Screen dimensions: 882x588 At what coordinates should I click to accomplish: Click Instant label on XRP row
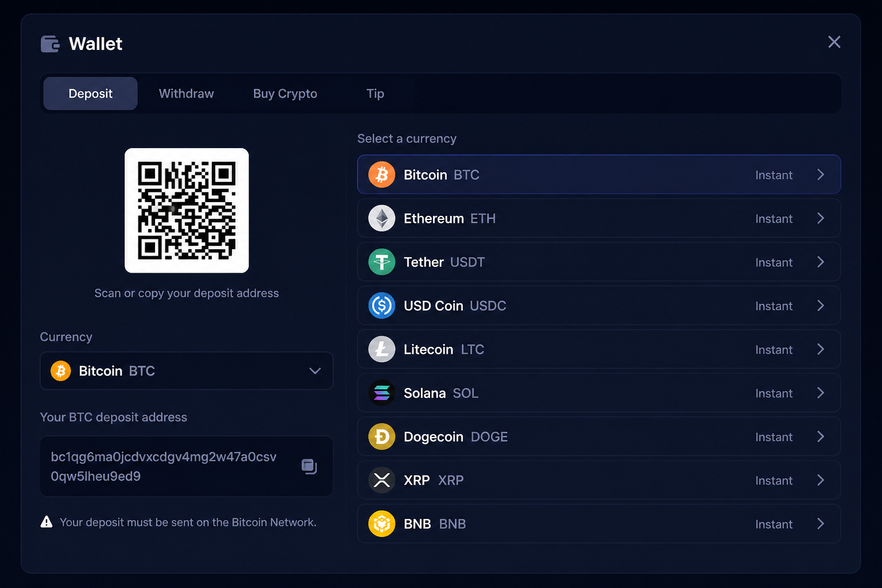tap(773, 481)
